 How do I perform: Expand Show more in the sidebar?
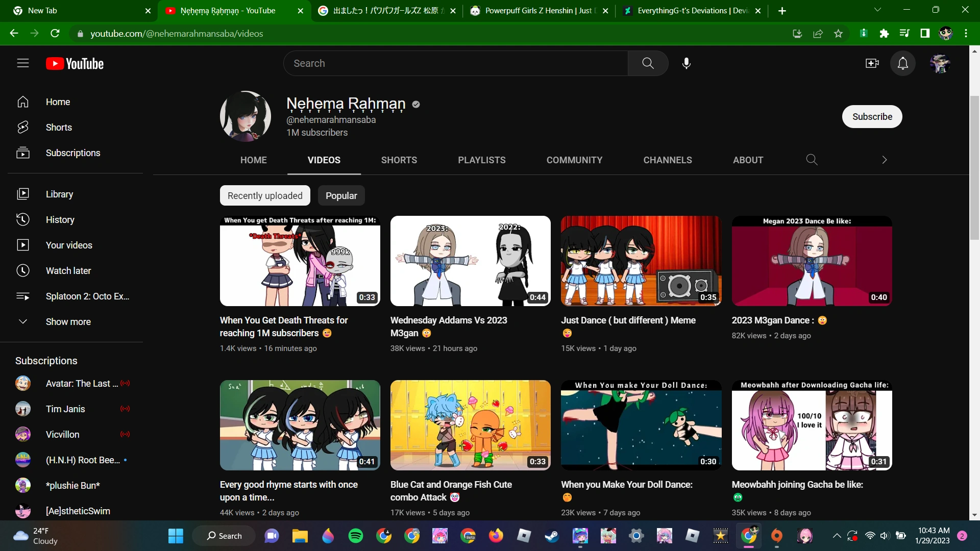pos(68,322)
